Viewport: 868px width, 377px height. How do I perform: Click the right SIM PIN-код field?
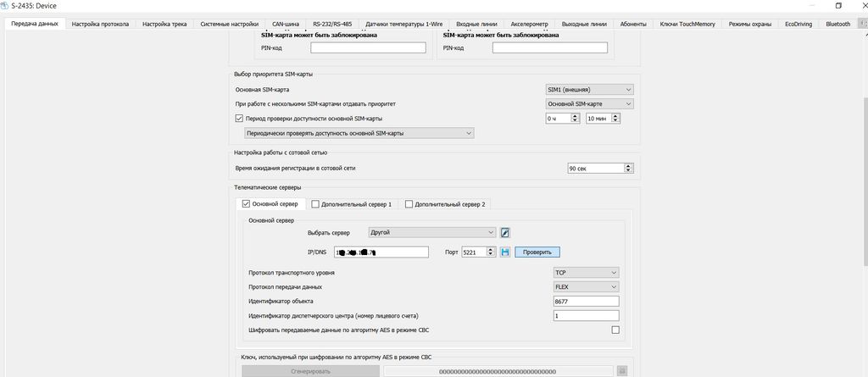[549, 48]
